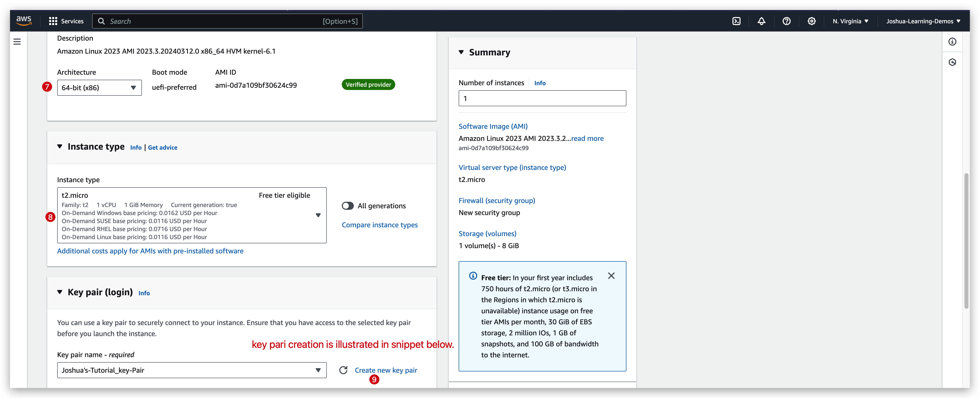The height and width of the screenshot is (398, 980).
Task: Enable the All generations toggle
Action: click(x=347, y=205)
